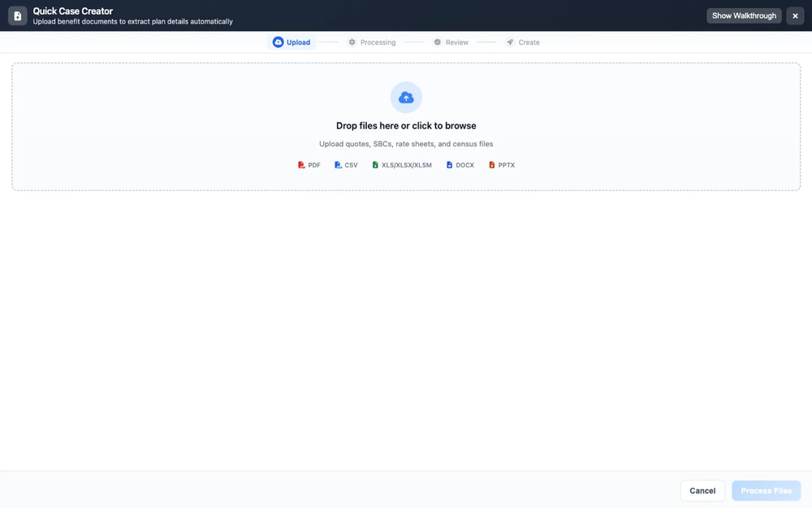Screen dimensions: 812x508
Task: Click the PDF format label
Action: click(314, 165)
